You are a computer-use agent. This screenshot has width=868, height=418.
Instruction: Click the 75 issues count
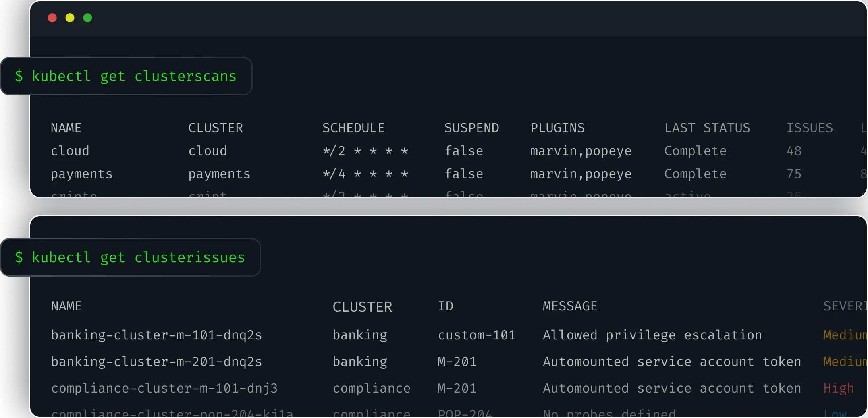pos(794,174)
